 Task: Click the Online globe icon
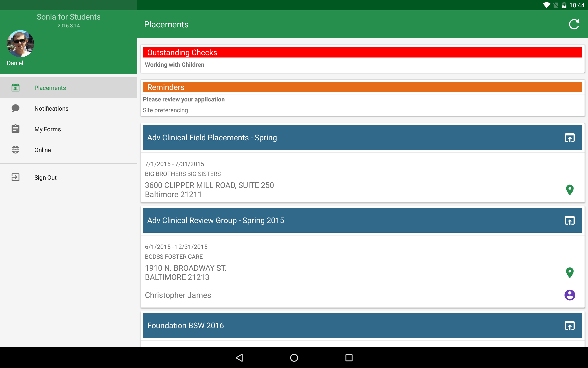pos(16,150)
